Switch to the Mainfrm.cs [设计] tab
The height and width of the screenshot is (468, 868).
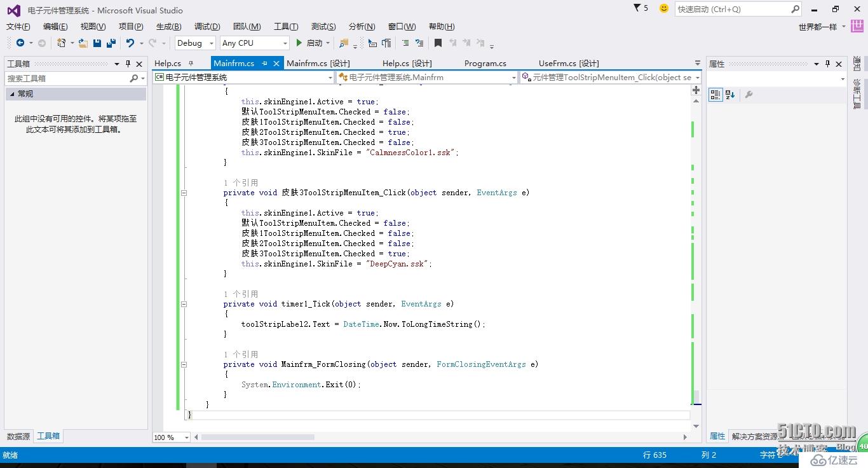click(318, 63)
